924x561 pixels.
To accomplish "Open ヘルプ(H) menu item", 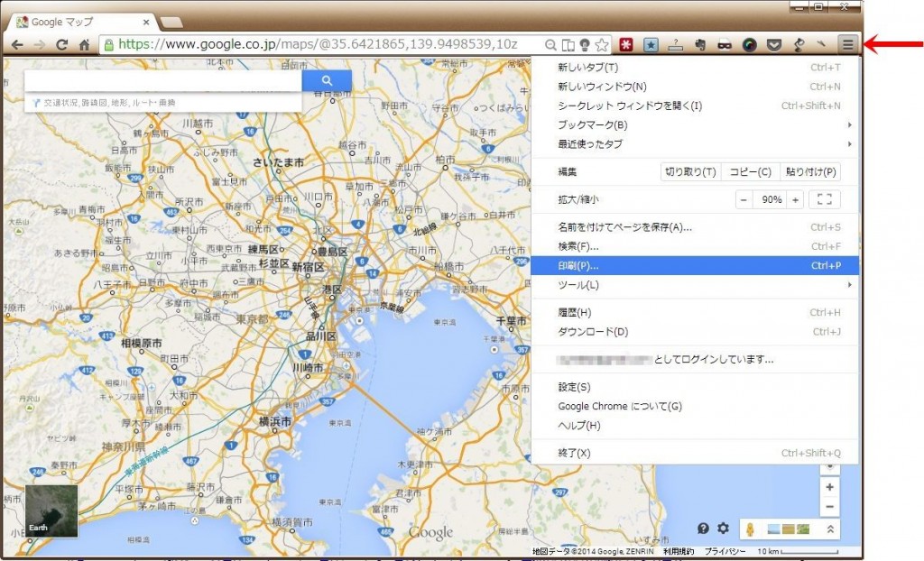I will pos(695,426).
